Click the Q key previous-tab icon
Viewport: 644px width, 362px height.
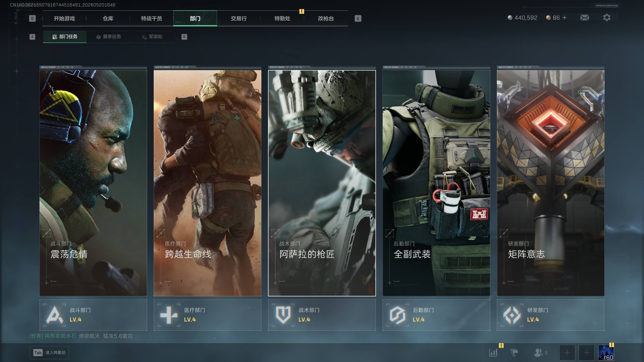[32, 18]
